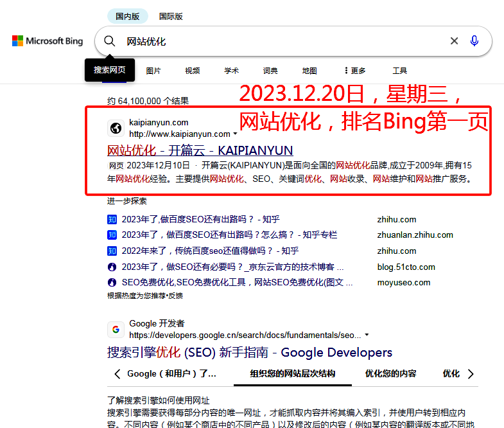Image resolution: width=504 pixels, height=428 pixels.
Task: Expand the Google developers URL dropdown arrow
Action: [367, 335]
